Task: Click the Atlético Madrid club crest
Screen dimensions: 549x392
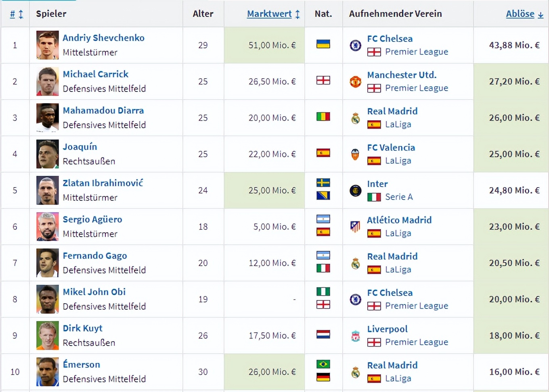Action: pyautogui.click(x=355, y=227)
